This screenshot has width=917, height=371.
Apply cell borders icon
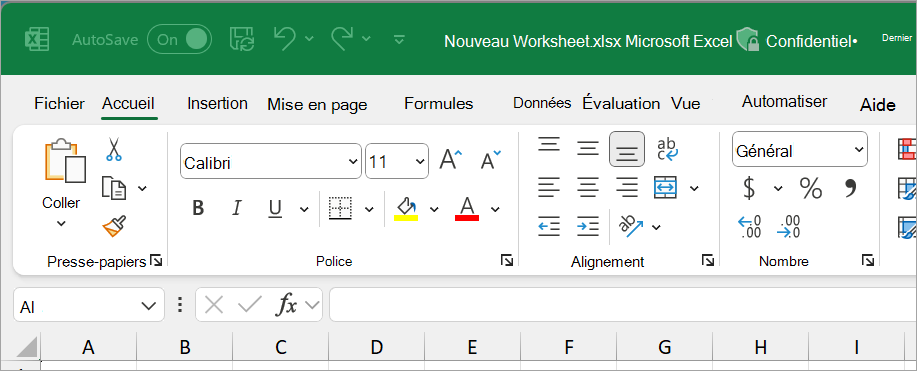(x=340, y=208)
